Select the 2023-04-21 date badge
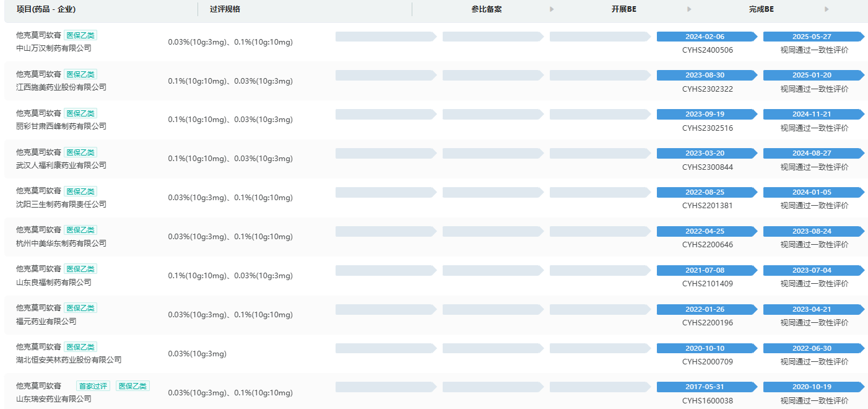 point(813,309)
